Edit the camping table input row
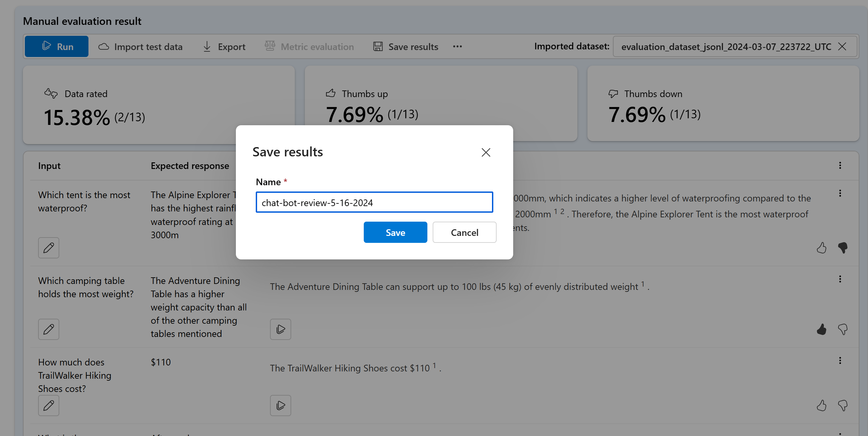Image resolution: width=868 pixels, height=436 pixels. point(48,329)
